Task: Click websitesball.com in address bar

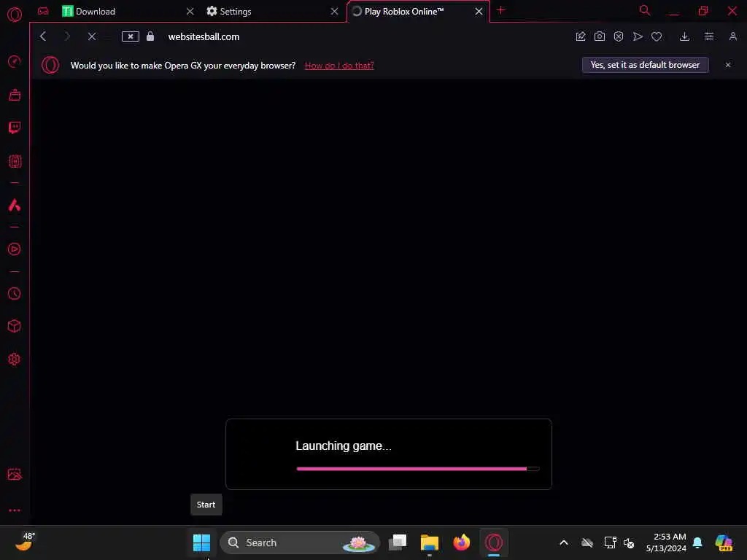Action: (x=204, y=36)
